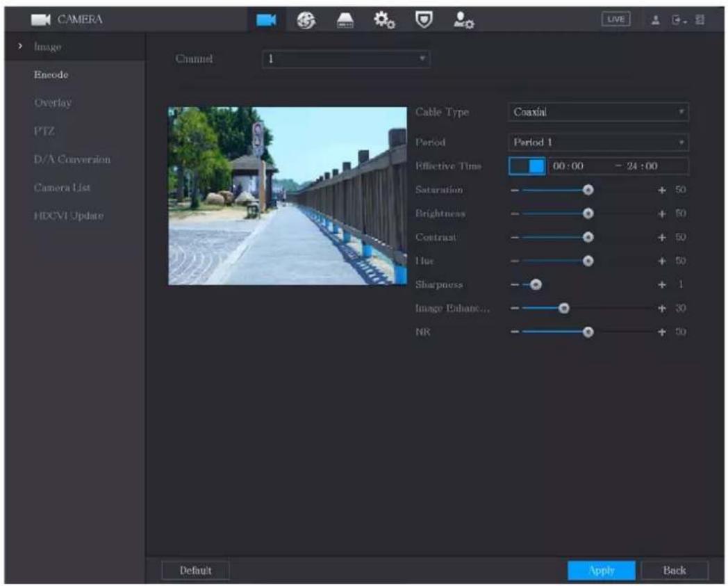
Task: Click the LIVE view button
Action: coord(615,19)
